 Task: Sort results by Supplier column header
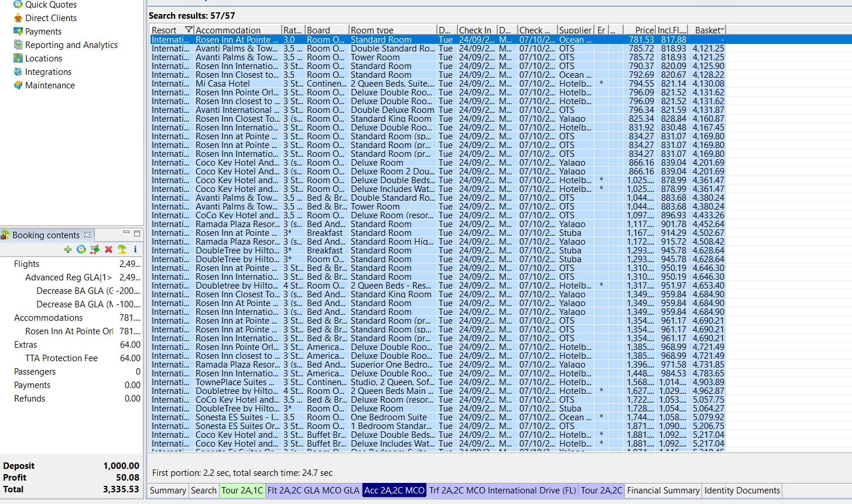pos(576,30)
